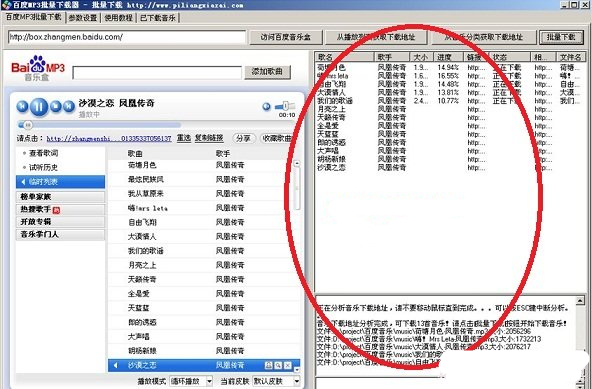Screen dimensions: 592x389
Task: Open the 播放模式 dropdown
Action: 191,381
